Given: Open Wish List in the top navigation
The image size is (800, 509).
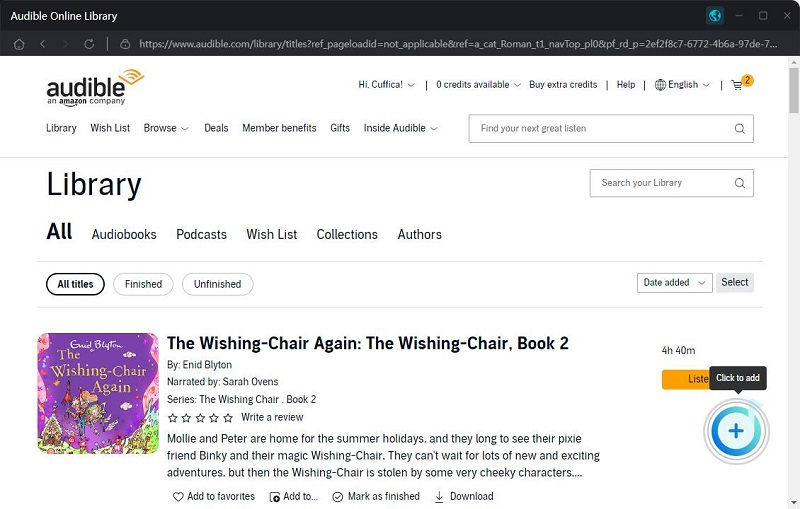Looking at the screenshot, I should tap(110, 128).
